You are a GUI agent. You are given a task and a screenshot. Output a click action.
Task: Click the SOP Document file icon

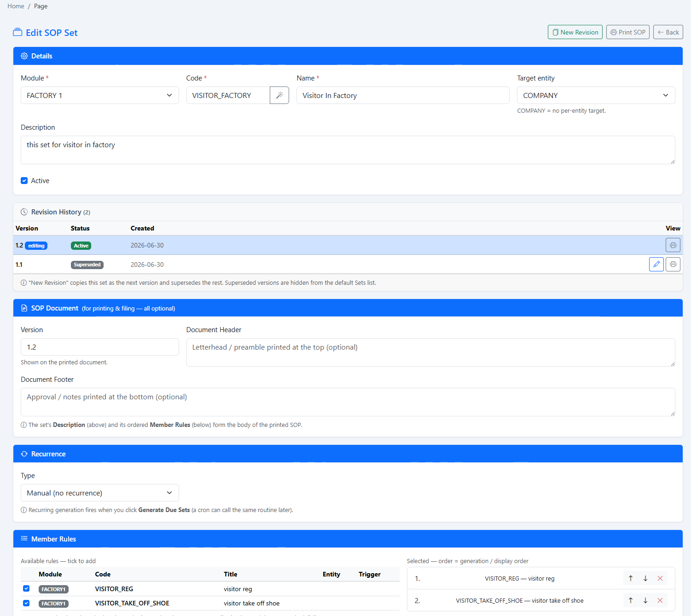click(x=24, y=308)
